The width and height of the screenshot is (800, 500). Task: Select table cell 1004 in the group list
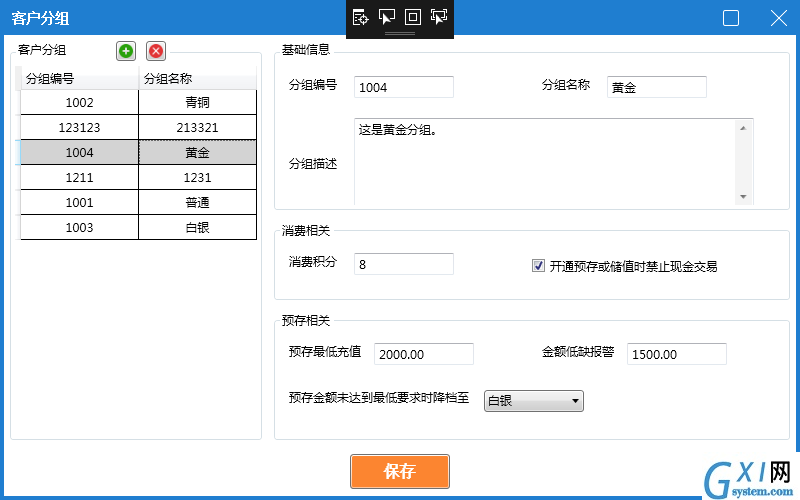point(80,153)
